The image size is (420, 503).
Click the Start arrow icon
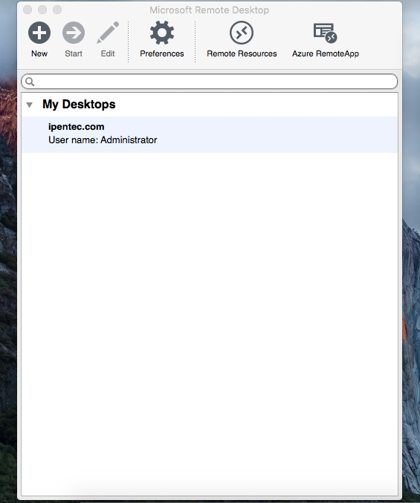coord(73,33)
